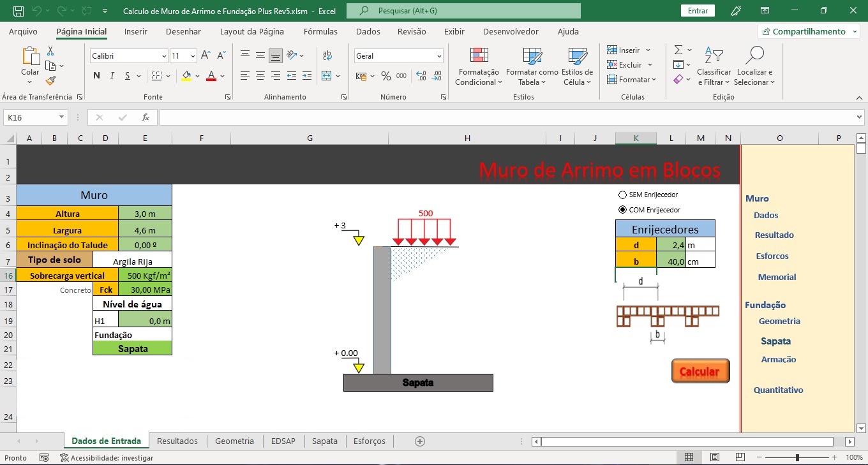Screen dimensions: 868x465
Task: Open Classificar e Filtrar menu
Action: 714,67
